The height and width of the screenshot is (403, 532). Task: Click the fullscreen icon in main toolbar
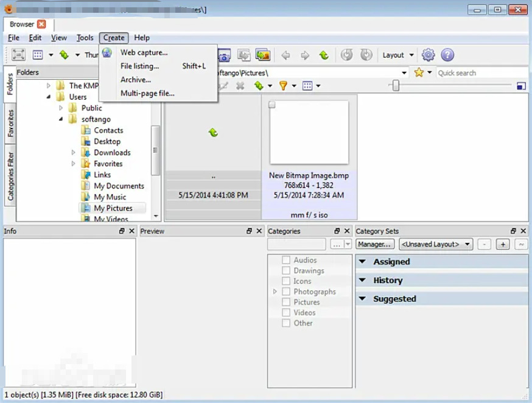click(x=19, y=55)
